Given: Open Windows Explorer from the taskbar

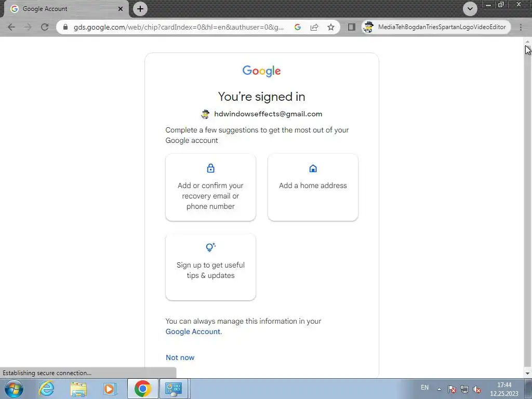Looking at the screenshot, I should click(78, 389).
